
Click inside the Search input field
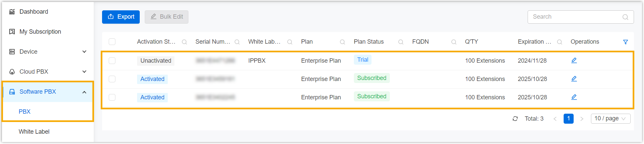(575, 17)
